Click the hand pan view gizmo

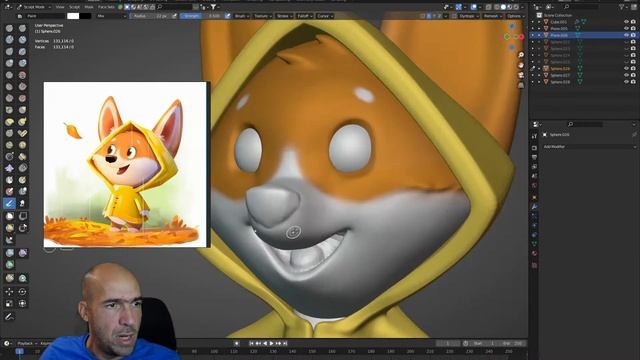pos(521,65)
